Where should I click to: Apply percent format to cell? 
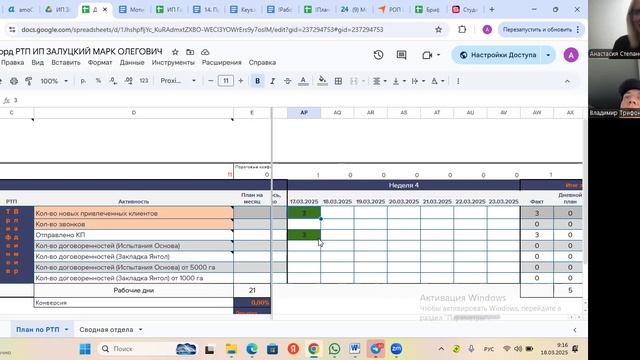[98, 81]
